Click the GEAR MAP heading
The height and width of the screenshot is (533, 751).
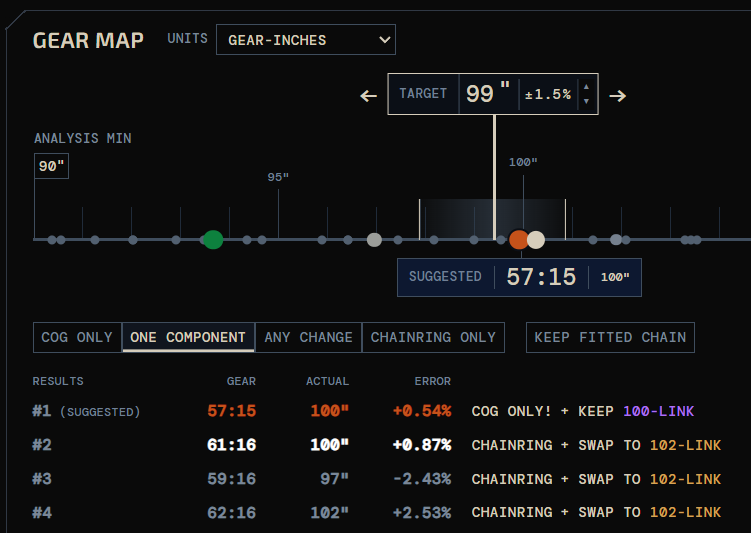click(x=88, y=40)
